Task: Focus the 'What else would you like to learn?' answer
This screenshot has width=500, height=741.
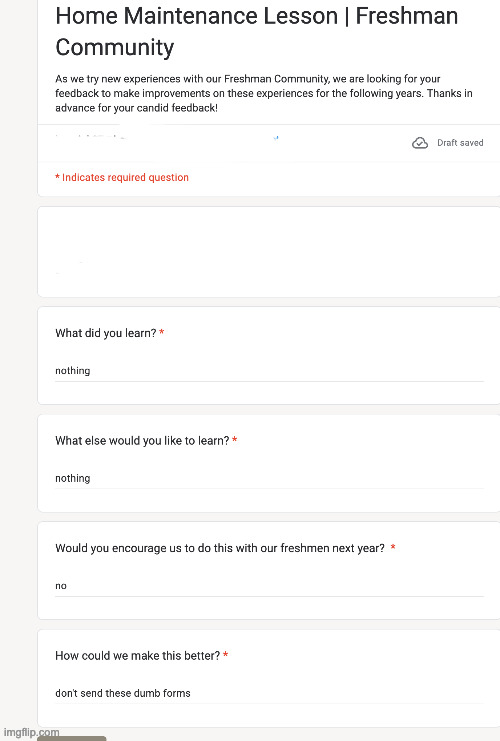Action: click(269, 478)
